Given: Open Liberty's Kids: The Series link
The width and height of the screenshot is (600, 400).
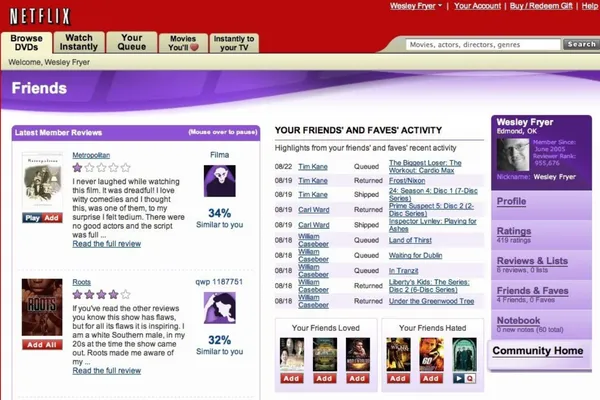Looking at the screenshot, I should click(x=429, y=286).
